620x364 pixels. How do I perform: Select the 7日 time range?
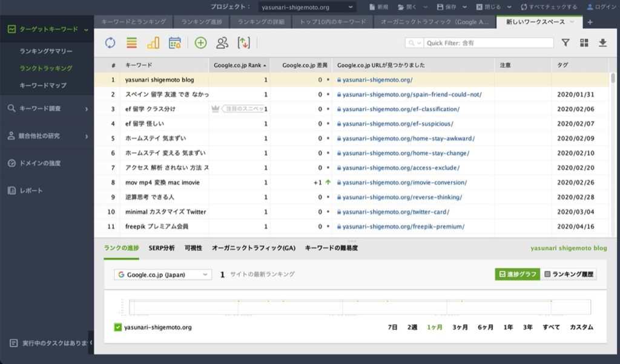click(392, 327)
